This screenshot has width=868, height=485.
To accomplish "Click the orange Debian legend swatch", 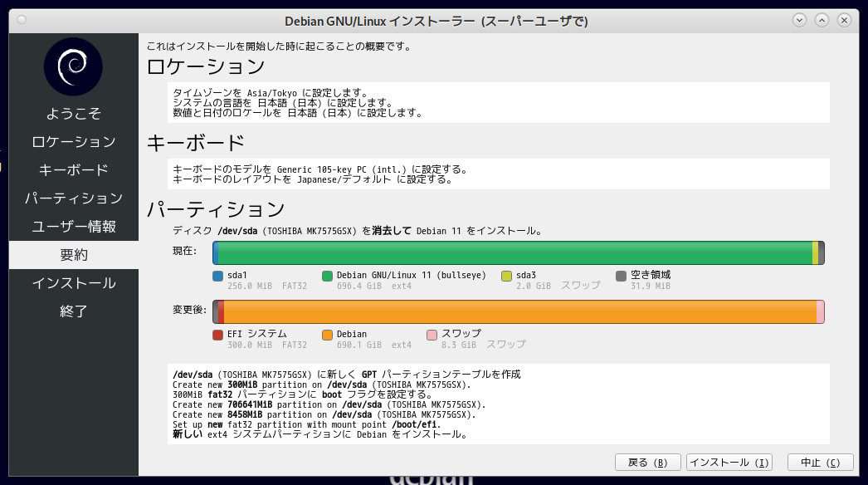I will pos(327,335).
